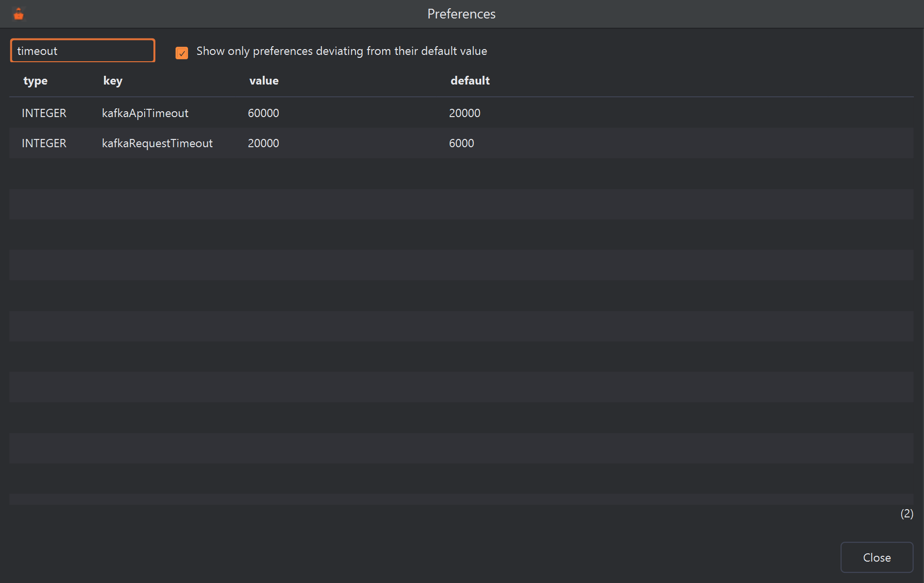The image size is (924, 583).
Task: Click default 6000 in kafkaRequestTimeout row
Action: [x=461, y=143]
